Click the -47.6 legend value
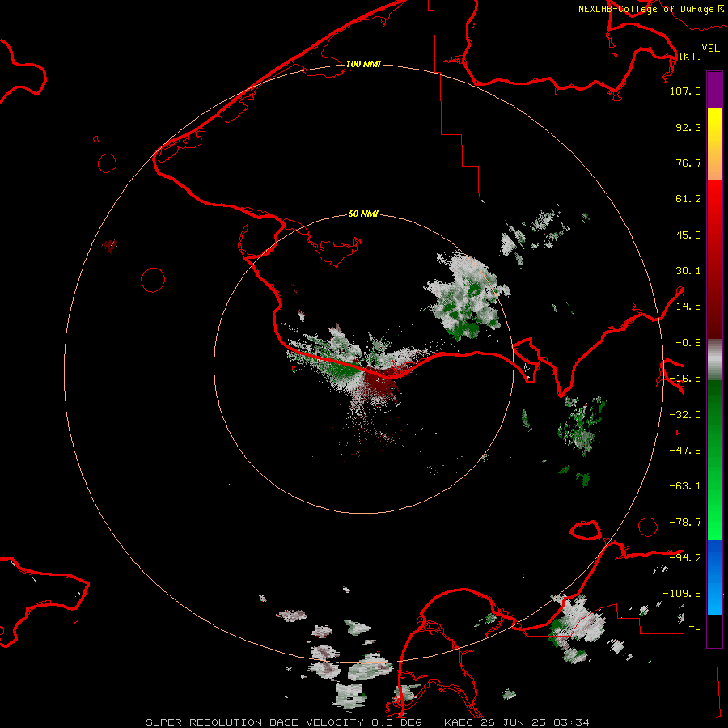This screenshot has height=728, width=728. coord(685,451)
